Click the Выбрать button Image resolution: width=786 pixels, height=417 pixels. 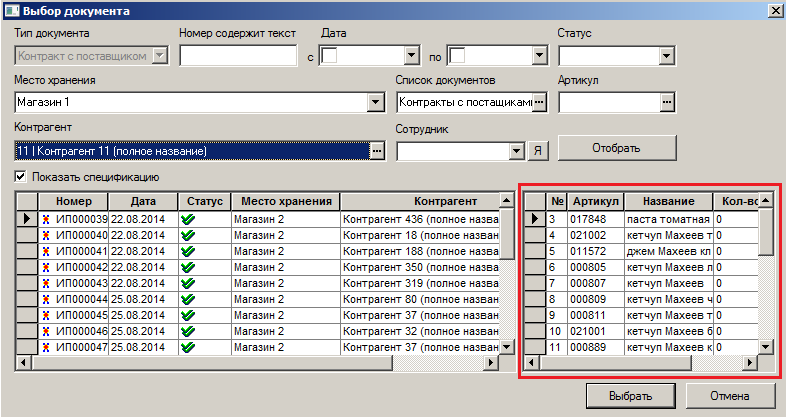click(631, 396)
